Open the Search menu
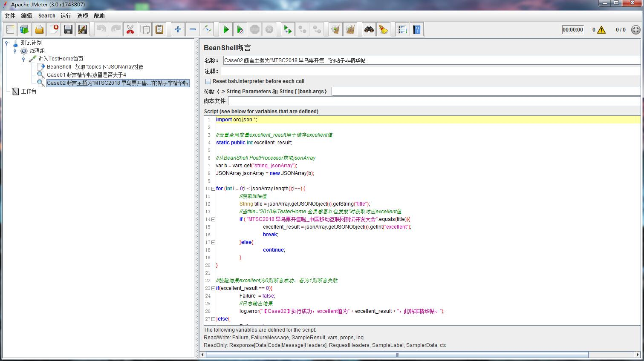 click(x=46, y=16)
